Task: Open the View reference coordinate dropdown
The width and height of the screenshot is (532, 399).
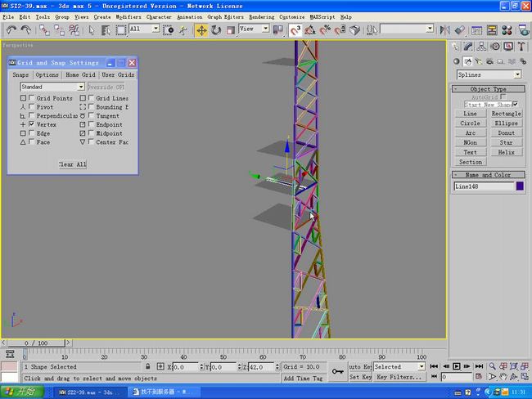Action: 254,29
